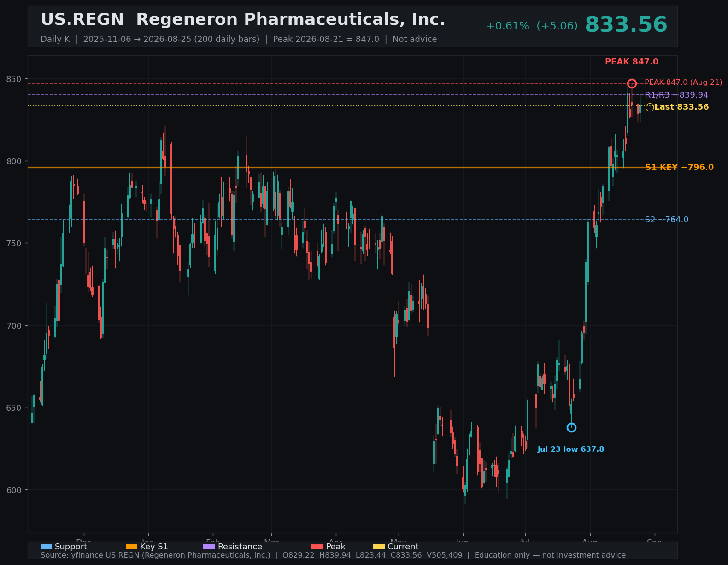Click the blue Support legend swatch
This screenshot has width=728, height=565.
[46, 547]
